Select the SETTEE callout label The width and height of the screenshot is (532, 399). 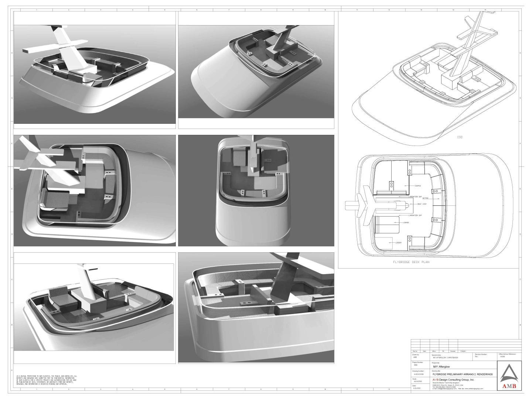click(425, 198)
